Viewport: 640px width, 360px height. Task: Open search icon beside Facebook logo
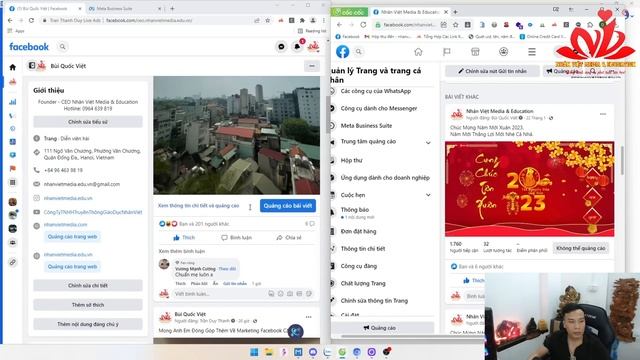[x=62, y=47]
